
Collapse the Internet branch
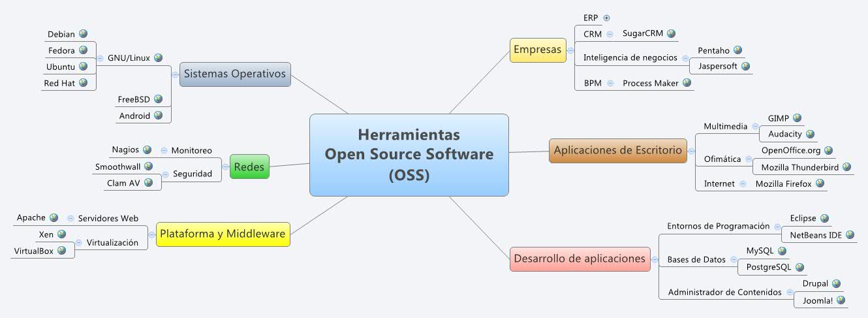pos(743,184)
